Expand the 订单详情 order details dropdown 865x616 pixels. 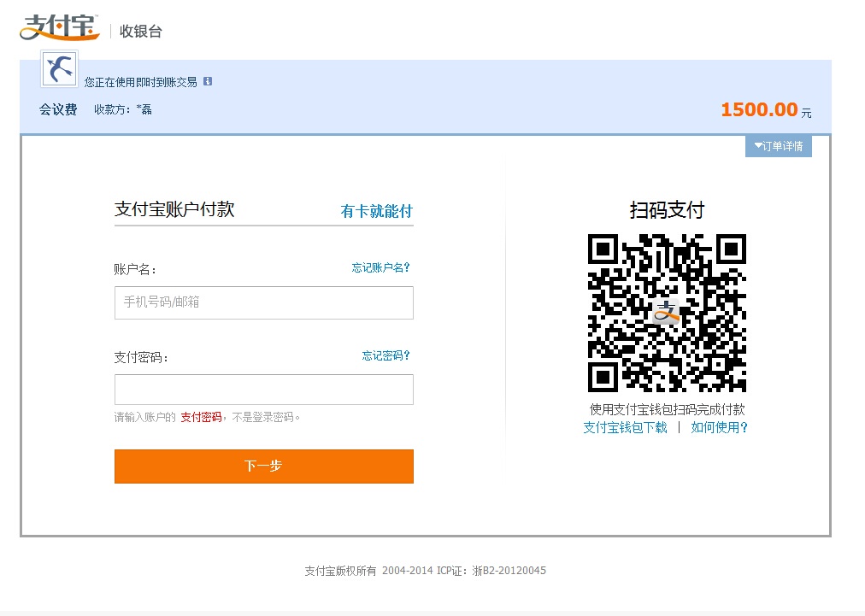tap(779, 146)
